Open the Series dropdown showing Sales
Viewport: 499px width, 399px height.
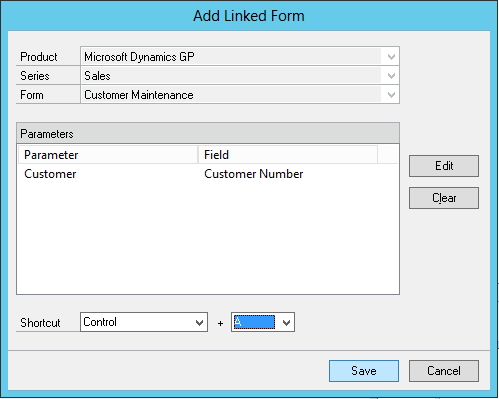click(391, 76)
